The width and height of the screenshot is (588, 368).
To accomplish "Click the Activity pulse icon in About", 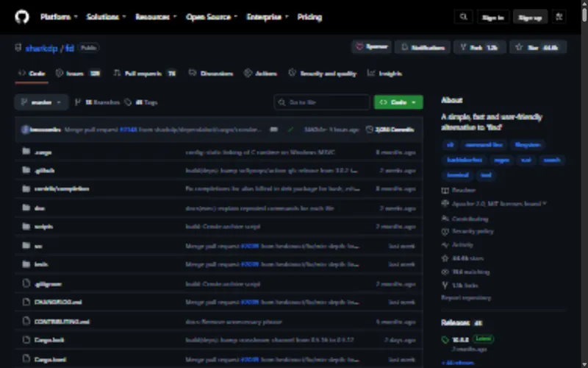I will (445, 245).
